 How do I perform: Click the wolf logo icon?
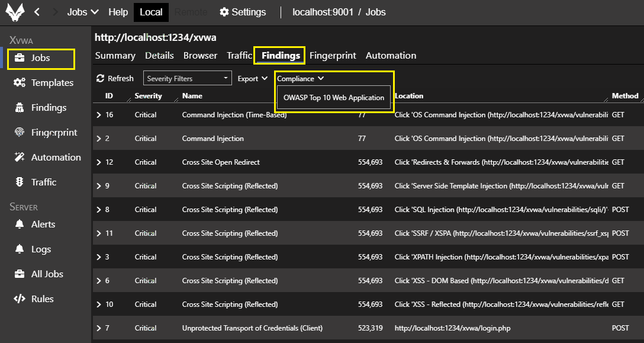coord(15,12)
